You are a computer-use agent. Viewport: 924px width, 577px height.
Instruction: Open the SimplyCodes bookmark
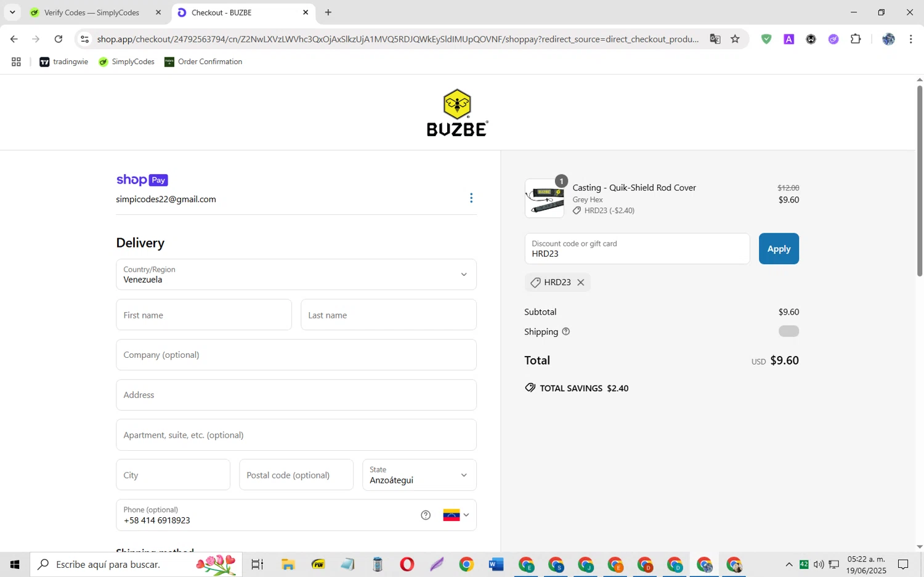[x=127, y=62]
